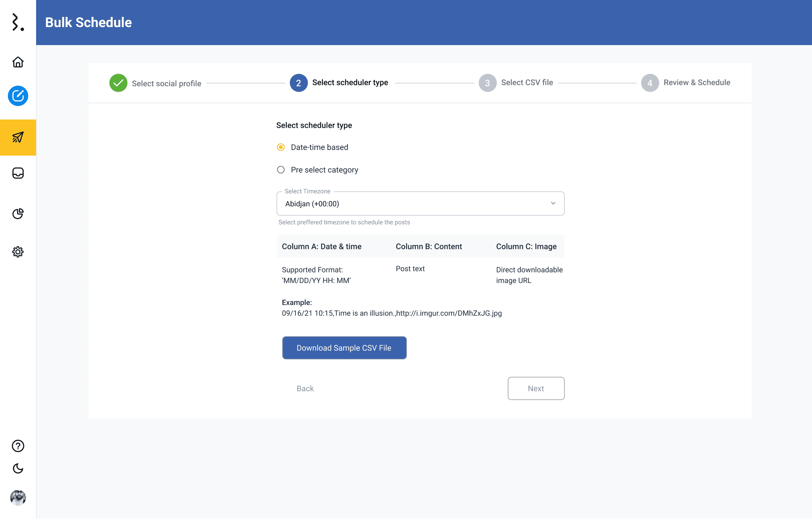
Task: Select Date-time based radio option
Action: pyautogui.click(x=281, y=147)
